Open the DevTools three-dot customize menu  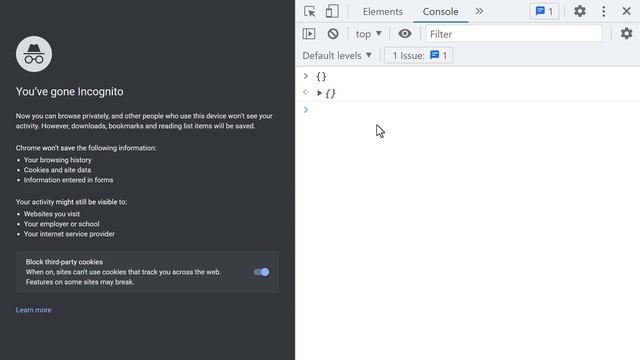pos(604,11)
